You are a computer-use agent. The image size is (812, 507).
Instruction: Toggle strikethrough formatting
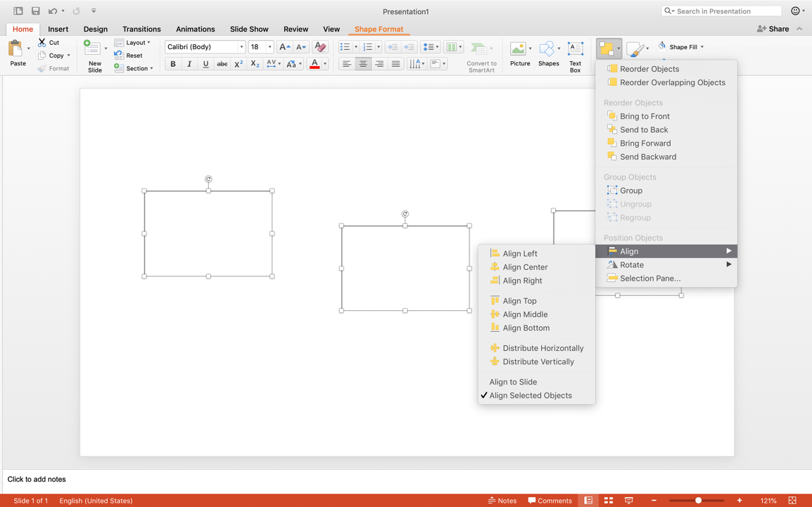[x=222, y=64]
